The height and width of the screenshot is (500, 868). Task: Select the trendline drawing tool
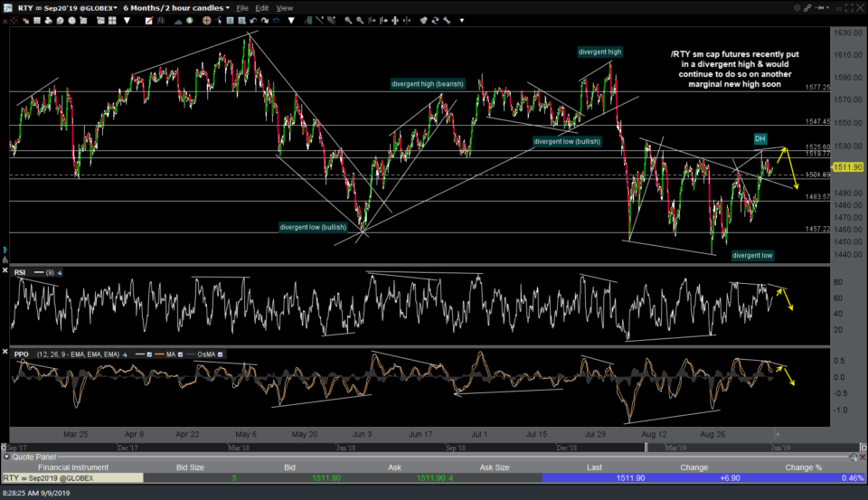click(x=320, y=21)
